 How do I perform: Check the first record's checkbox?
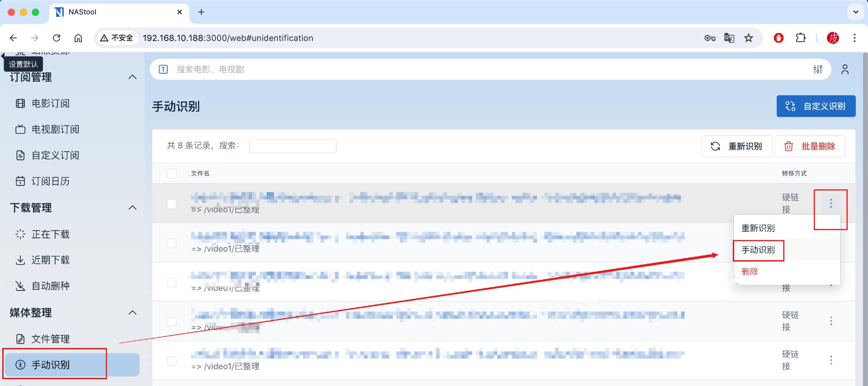172,204
